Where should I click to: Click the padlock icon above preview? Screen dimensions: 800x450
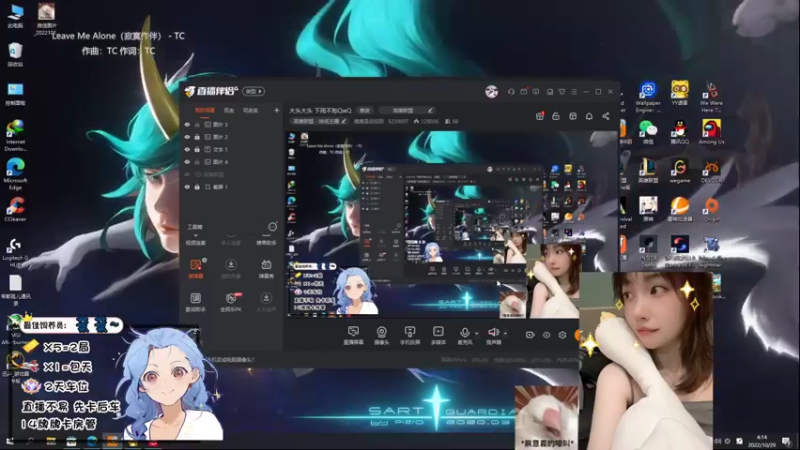(x=556, y=116)
